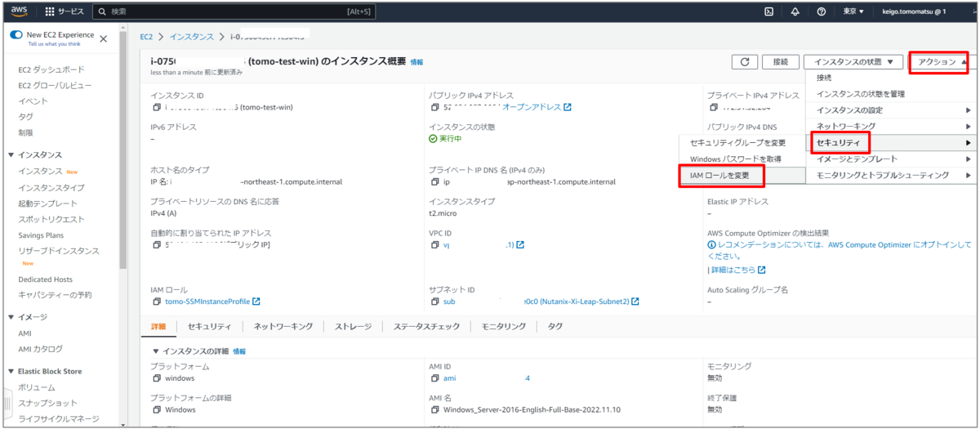
Task: Close the New EC2 Experience banner
Action: click(103, 39)
